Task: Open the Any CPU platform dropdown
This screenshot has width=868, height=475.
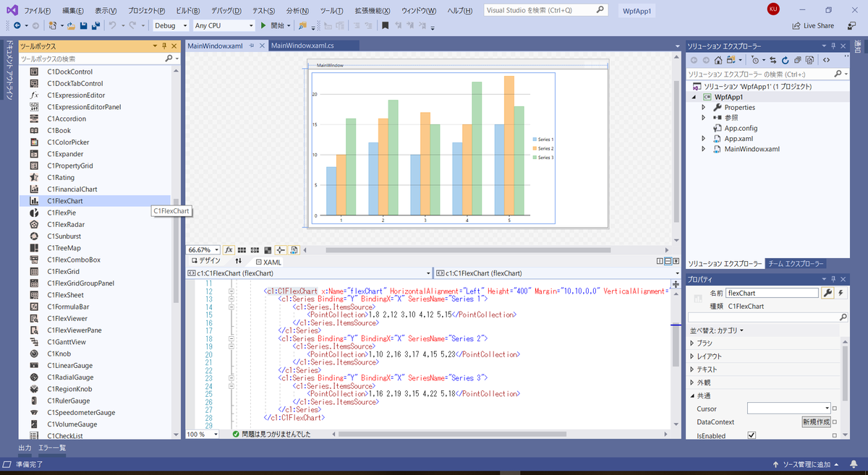Action: pyautogui.click(x=224, y=25)
